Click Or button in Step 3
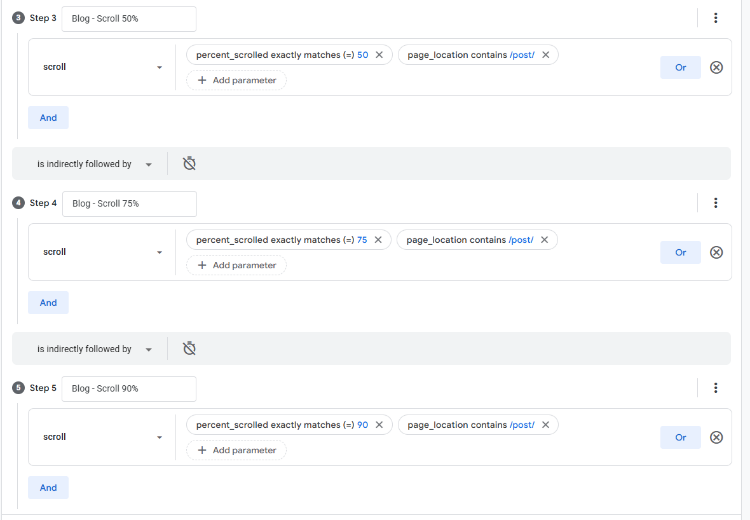This screenshot has width=750, height=520. point(680,67)
